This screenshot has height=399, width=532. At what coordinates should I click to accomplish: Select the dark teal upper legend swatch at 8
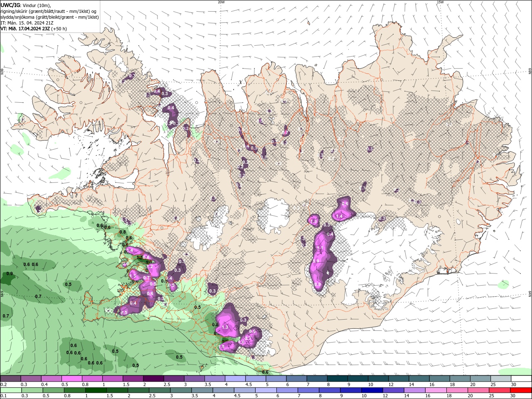(337, 379)
